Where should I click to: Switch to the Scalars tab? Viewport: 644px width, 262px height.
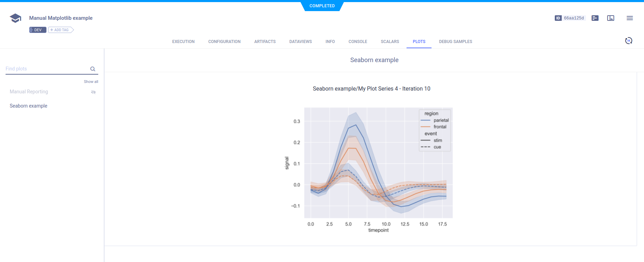coord(390,42)
